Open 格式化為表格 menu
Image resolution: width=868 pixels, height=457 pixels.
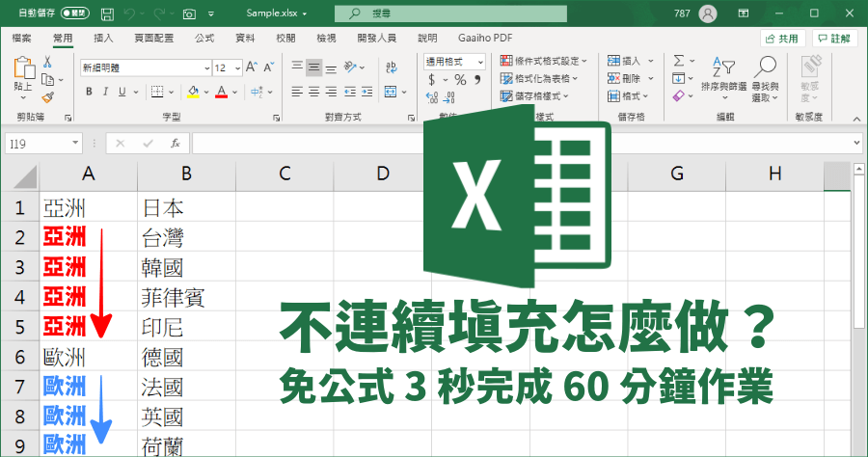coord(538,78)
